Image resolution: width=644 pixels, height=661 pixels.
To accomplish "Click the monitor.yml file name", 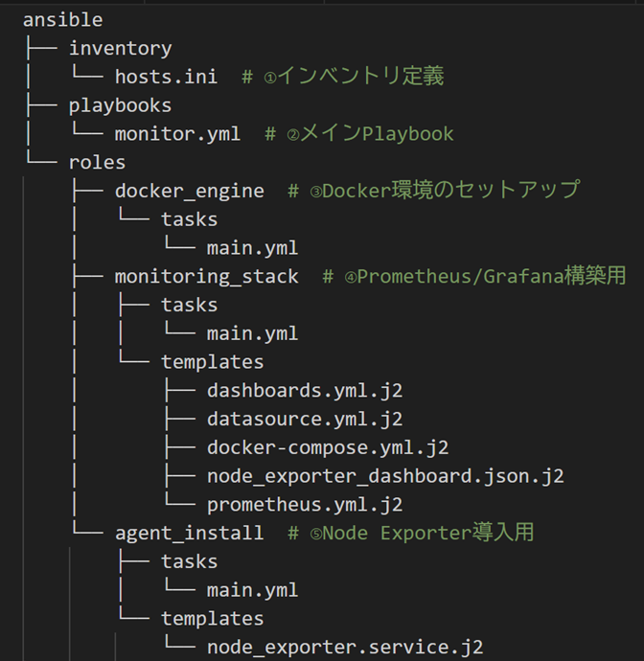I will click(x=177, y=134).
